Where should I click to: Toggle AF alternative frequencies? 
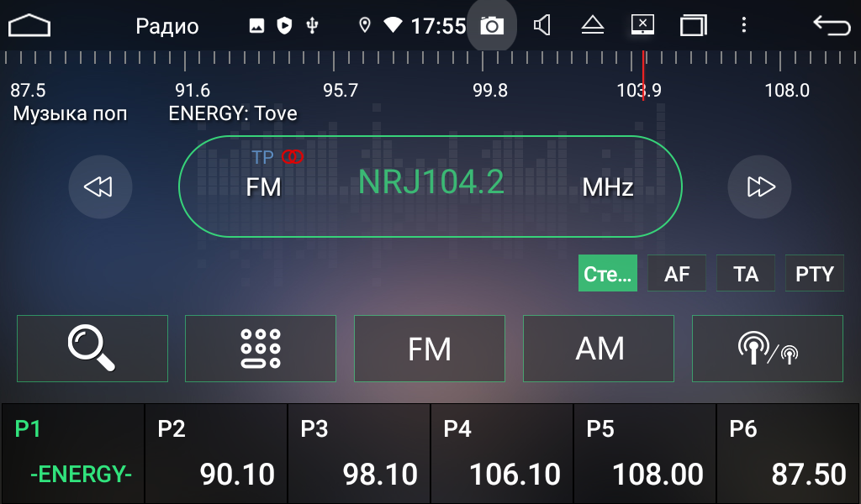pyautogui.click(x=677, y=273)
